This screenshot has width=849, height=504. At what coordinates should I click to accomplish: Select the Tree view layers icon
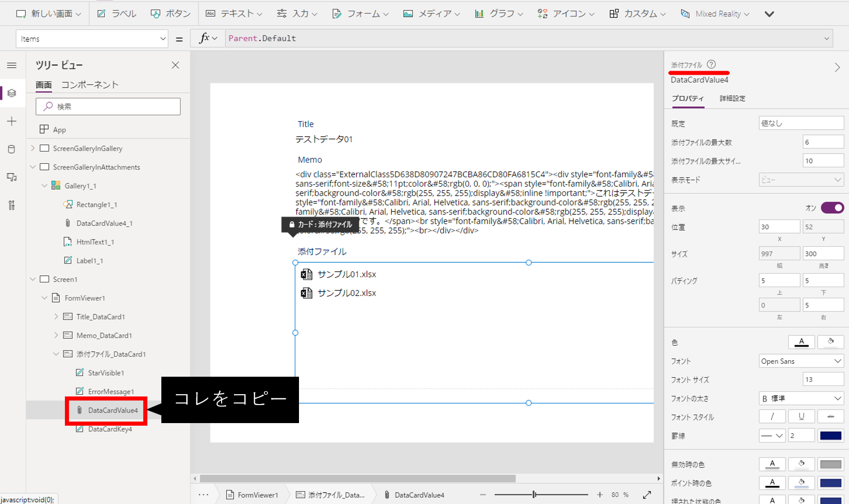point(11,93)
